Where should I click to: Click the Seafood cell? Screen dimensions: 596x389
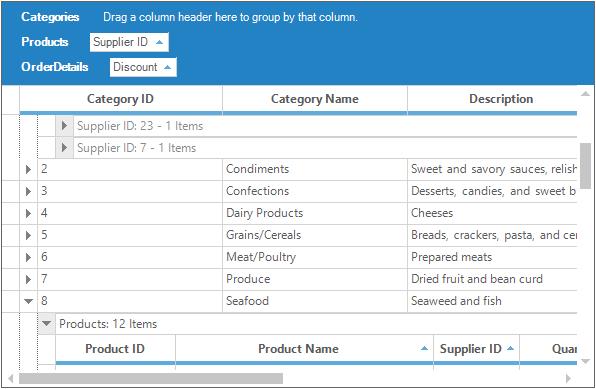point(315,301)
